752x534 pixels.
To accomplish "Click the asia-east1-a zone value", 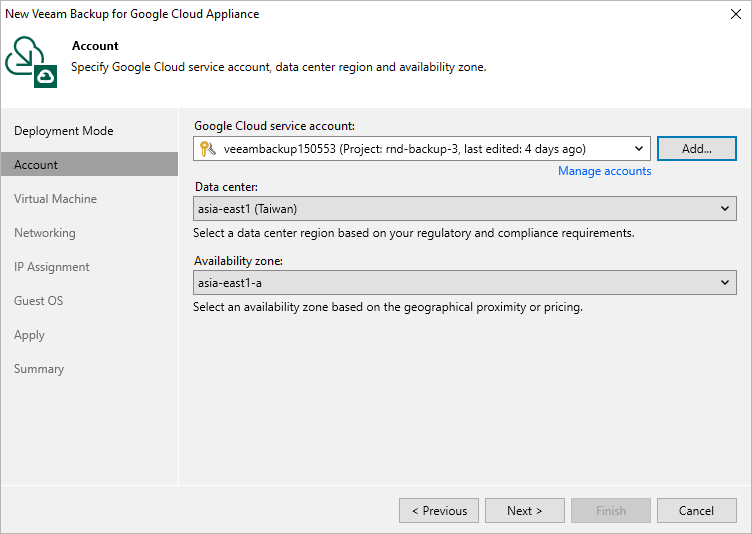I will pyautogui.click(x=230, y=283).
